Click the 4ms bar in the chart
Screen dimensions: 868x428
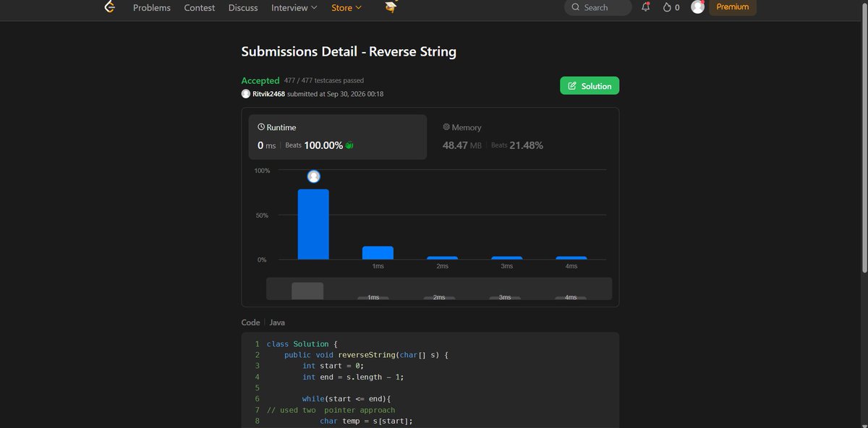click(571, 258)
